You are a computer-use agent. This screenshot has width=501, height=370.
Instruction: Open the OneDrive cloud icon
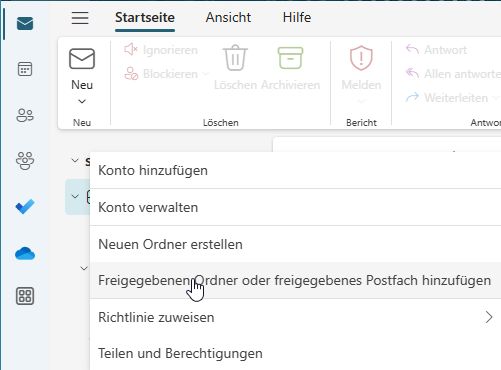25,253
